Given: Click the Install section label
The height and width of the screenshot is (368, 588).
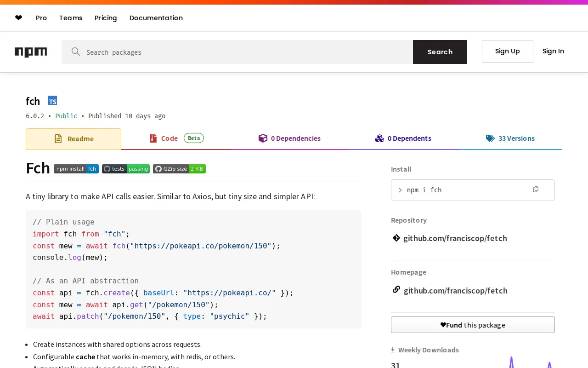Looking at the screenshot, I should click(401, 169).
